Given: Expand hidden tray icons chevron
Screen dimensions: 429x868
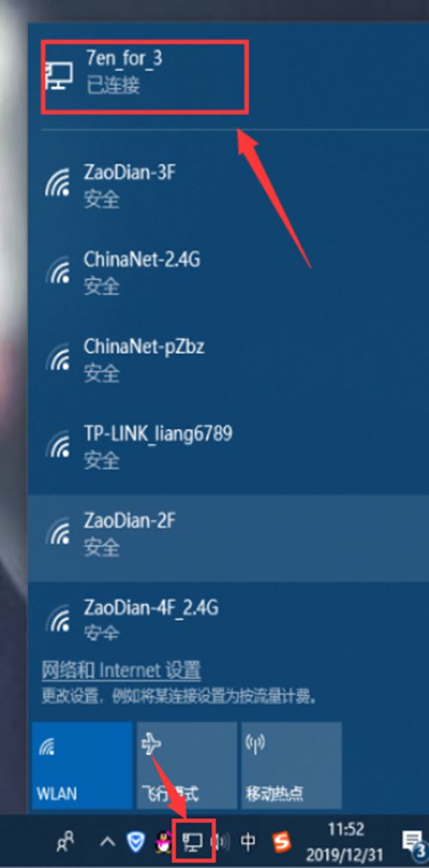Looking at the screenshot, I should (x=107, y=842).
